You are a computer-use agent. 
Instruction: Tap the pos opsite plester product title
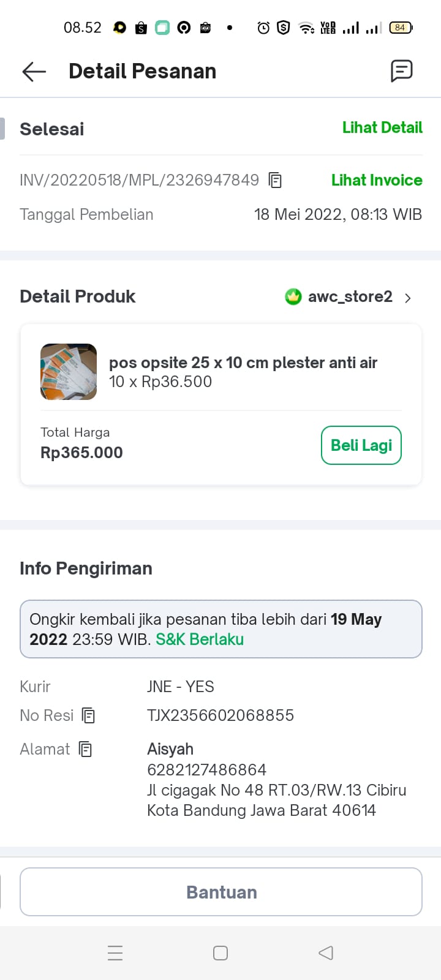243,363
